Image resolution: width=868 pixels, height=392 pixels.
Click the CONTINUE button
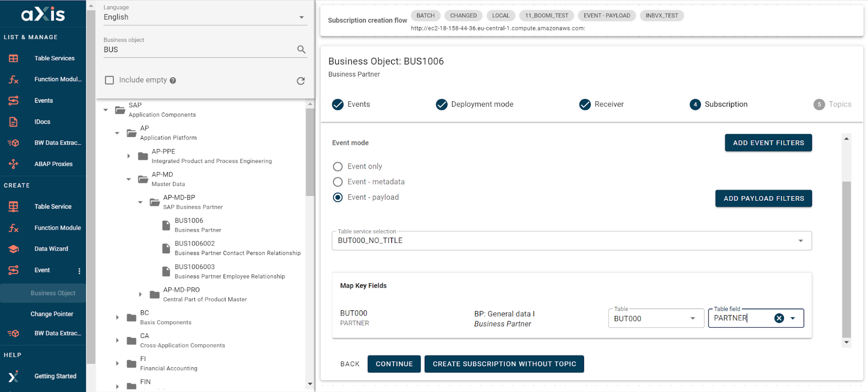click(x=393, y=364)
